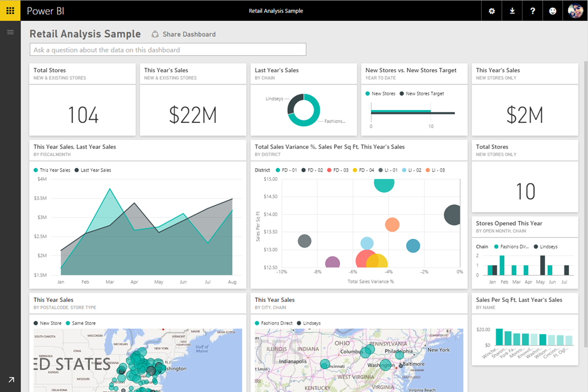This screenshot has height=392, width=588.
Task: Click the "New Stores vs. New Stores Target" title
Action: (x=411, y=70)
